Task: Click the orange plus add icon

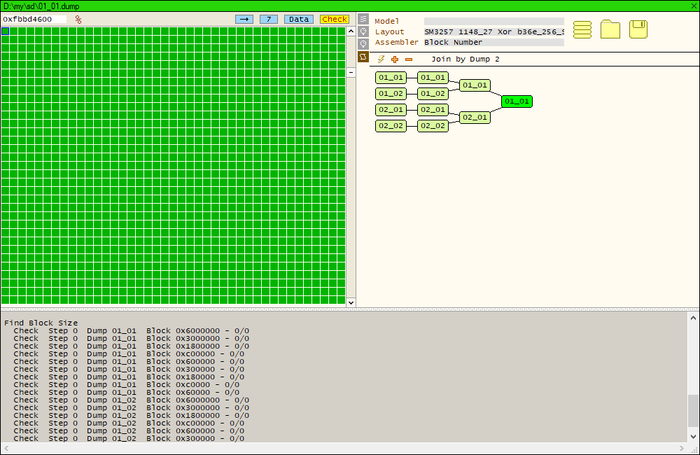Action: 394,59
